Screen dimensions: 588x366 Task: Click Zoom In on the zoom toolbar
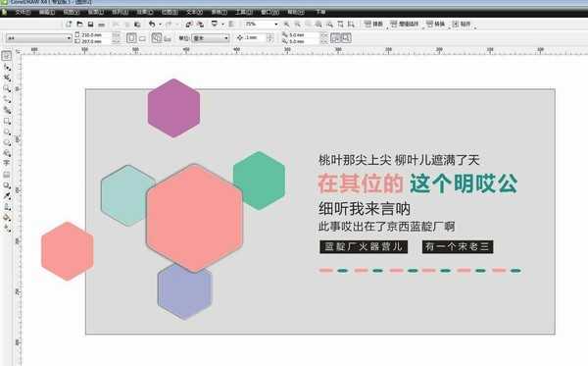tap(286, 24)
